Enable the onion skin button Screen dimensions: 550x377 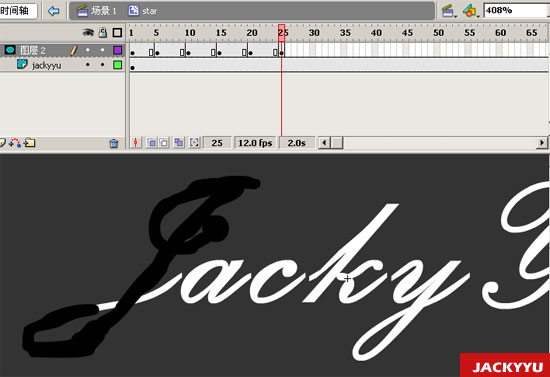tap(152, 143)
